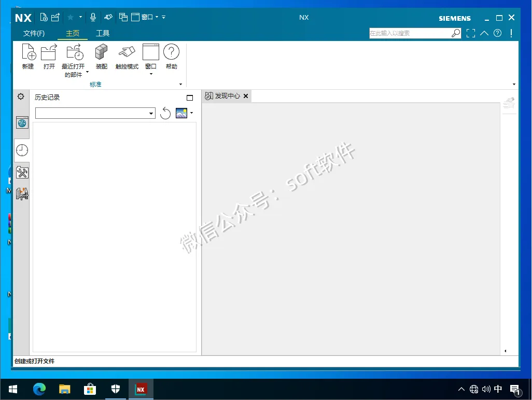Expand ribbon options arrow at right end
This screenshot has width=532, height=400.
coord(514,84)
